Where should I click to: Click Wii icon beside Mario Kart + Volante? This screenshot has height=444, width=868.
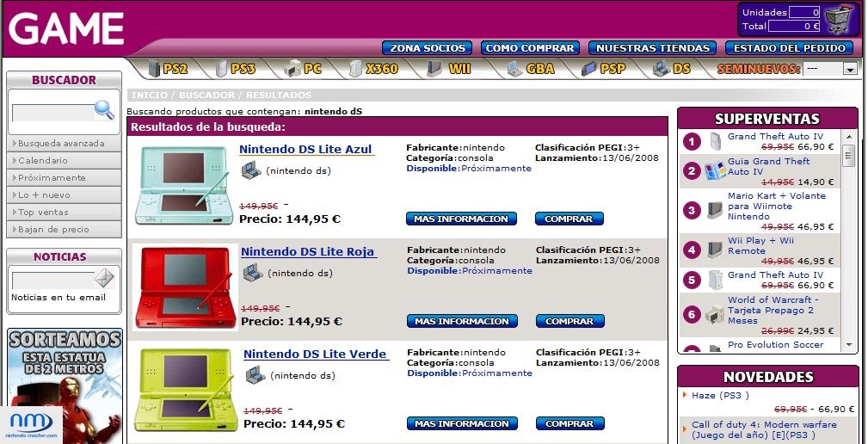[715, 210]
